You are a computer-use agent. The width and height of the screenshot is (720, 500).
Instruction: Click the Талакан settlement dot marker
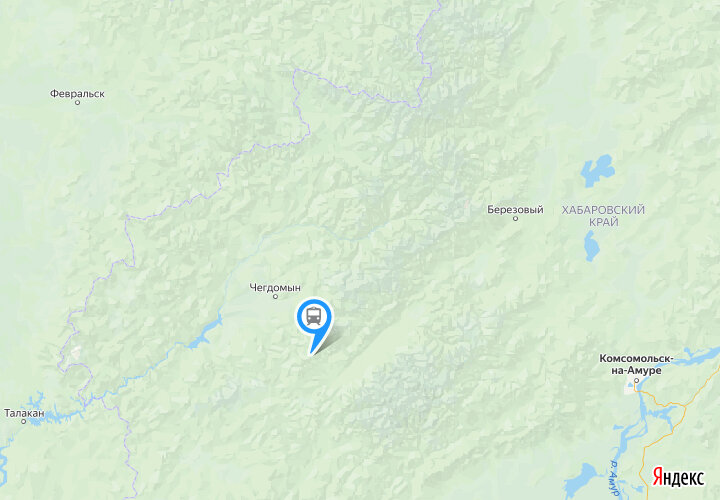23,421
